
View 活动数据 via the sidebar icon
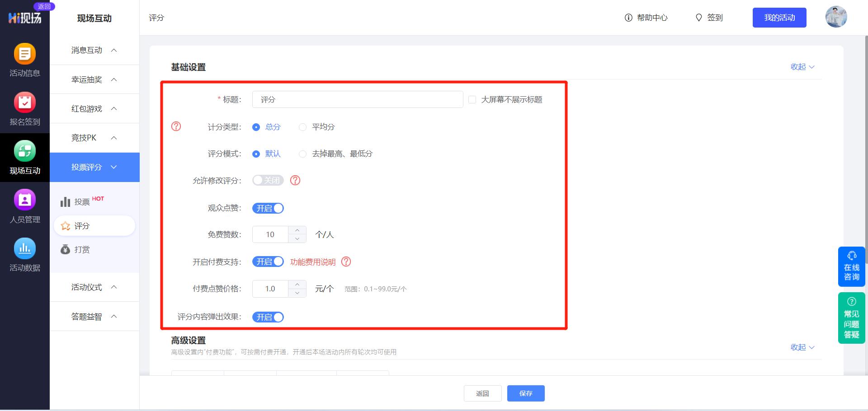tap(25, 255)
